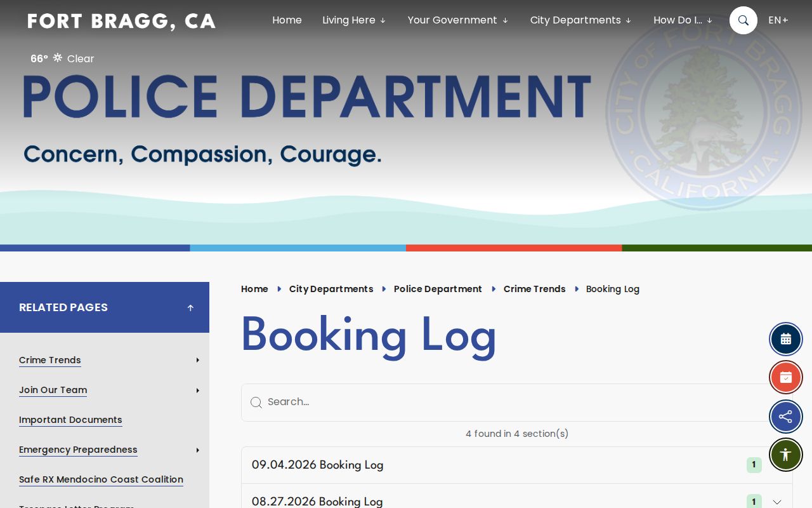Click the magnifier icon inside the Search field
The width and height of the screenshot is (812, 508).
click(x=256, y=403)
